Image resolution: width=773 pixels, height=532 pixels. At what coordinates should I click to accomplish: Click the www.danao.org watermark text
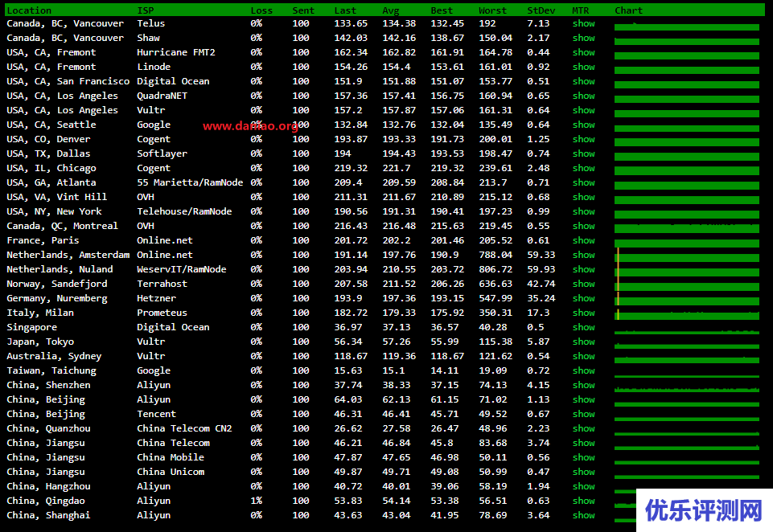click(250, 126)
